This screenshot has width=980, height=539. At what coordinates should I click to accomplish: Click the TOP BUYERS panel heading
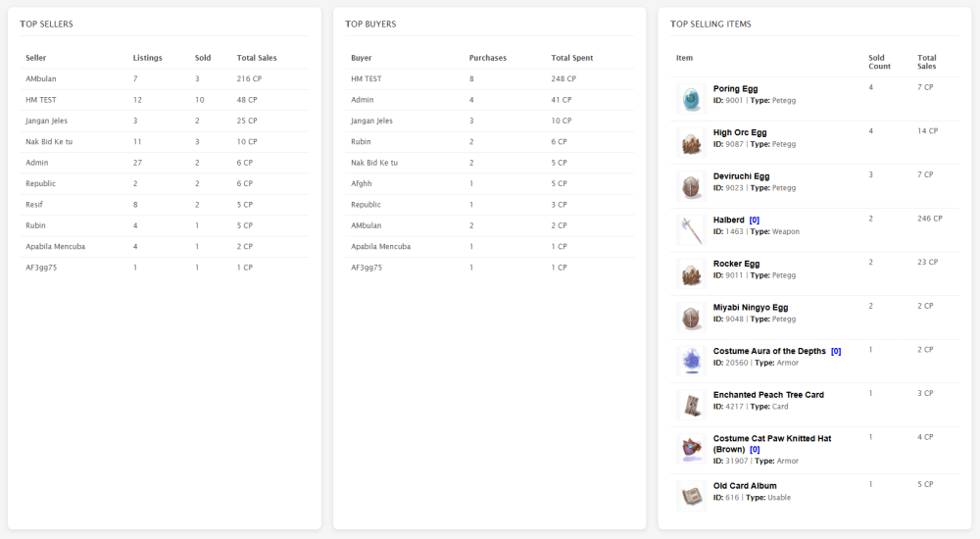370,24
